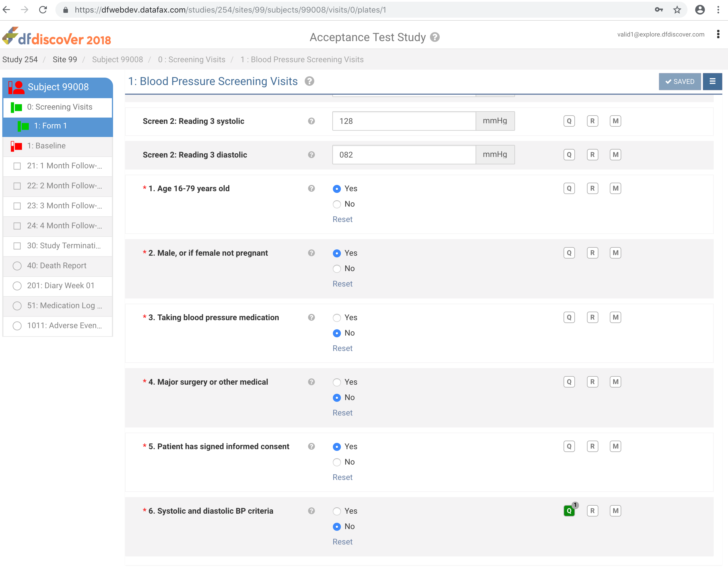The image size is (728, 571).
Task: Select Yes for Taking blood pressure medication
Action: click(337, 318)
